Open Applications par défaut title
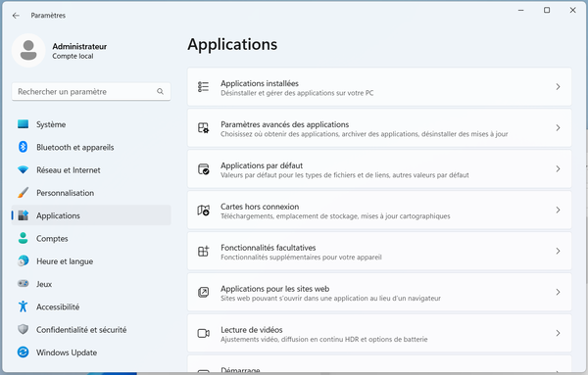 (262, 165)
